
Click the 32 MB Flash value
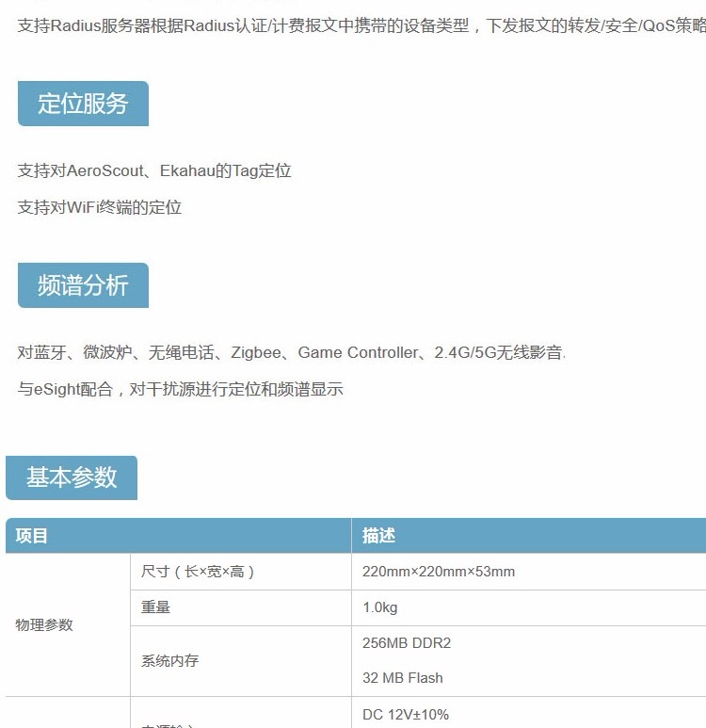(x=403, y=678)
